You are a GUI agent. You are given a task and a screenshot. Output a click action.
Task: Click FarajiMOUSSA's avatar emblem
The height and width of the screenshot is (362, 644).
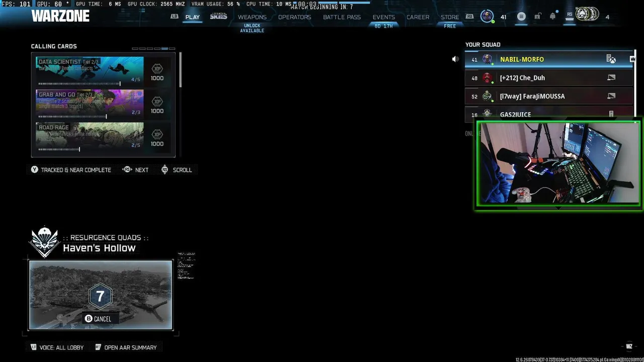tap(487, 96)
